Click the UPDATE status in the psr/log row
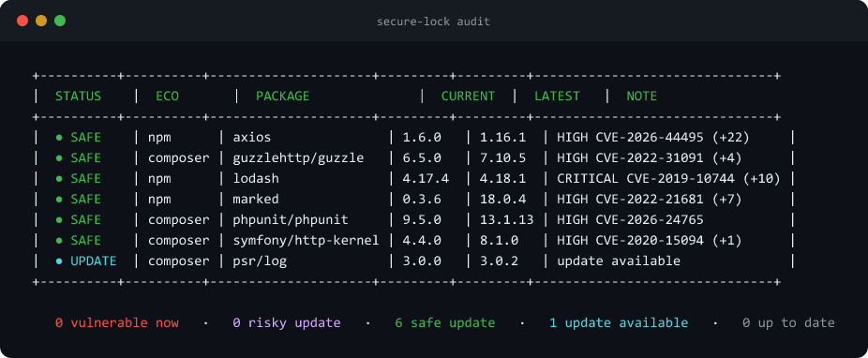Image resolution: width=868 pixels, height=358 pixels. click(94, 261)
